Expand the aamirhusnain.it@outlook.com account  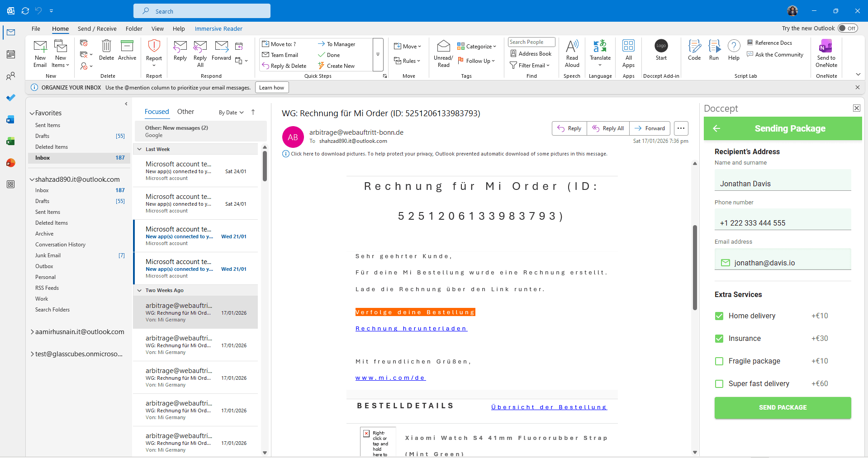pyautogui.click(x=32, y=332)
